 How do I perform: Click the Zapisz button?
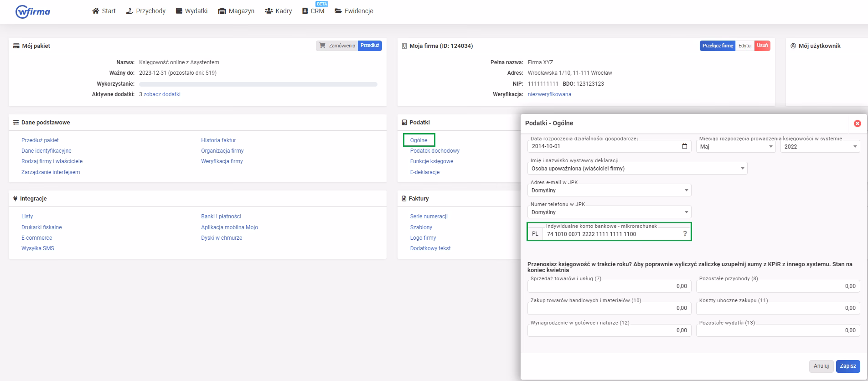847,366
